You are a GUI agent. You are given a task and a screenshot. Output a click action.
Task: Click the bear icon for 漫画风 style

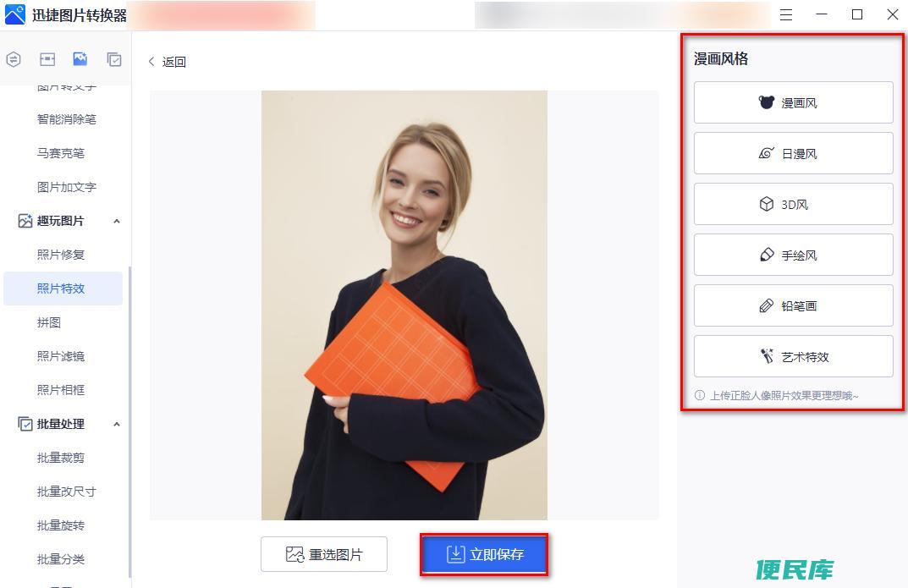(x=766, y=102)
